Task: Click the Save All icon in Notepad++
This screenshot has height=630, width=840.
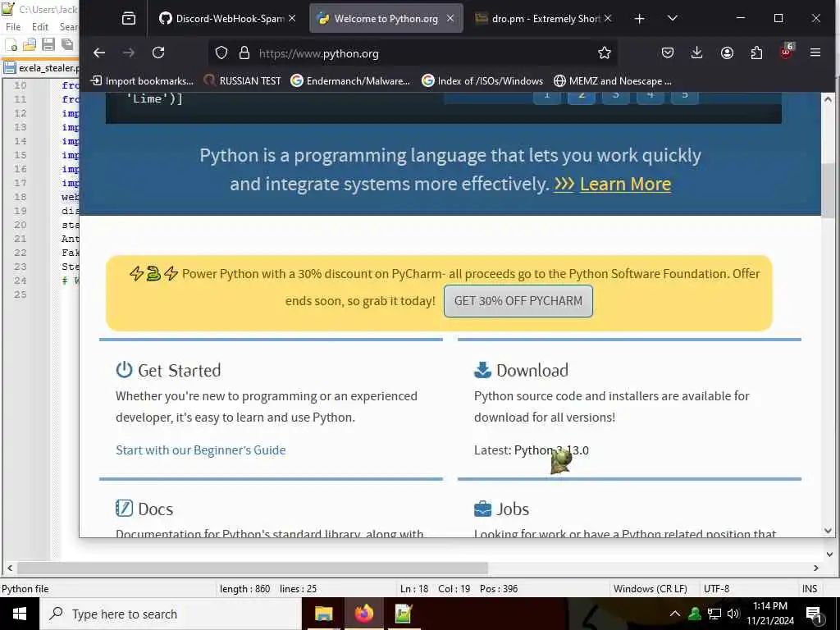Action: tap(67, 44)
